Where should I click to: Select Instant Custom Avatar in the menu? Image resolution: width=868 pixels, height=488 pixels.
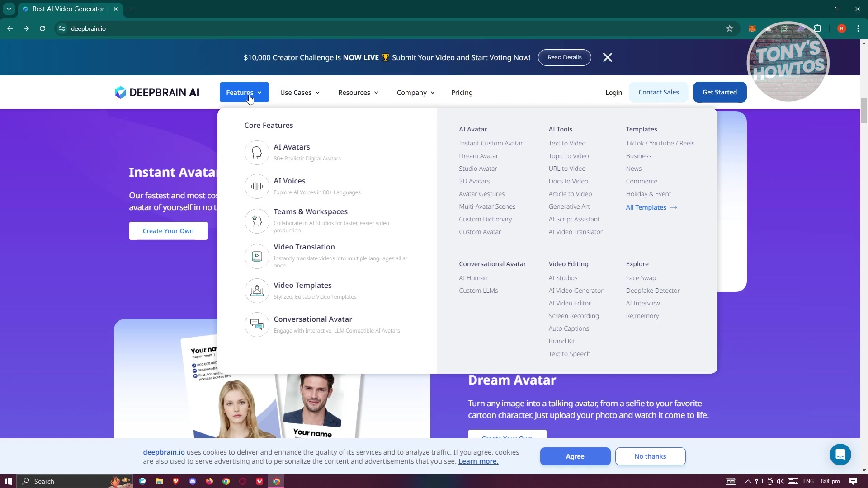click(491, 143)
